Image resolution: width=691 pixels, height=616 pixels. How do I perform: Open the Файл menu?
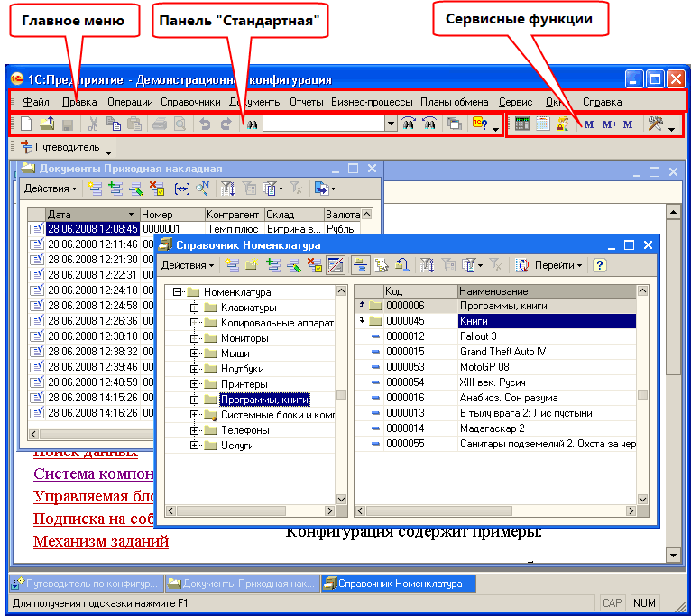pyautogui.click(x=36, y=102)
